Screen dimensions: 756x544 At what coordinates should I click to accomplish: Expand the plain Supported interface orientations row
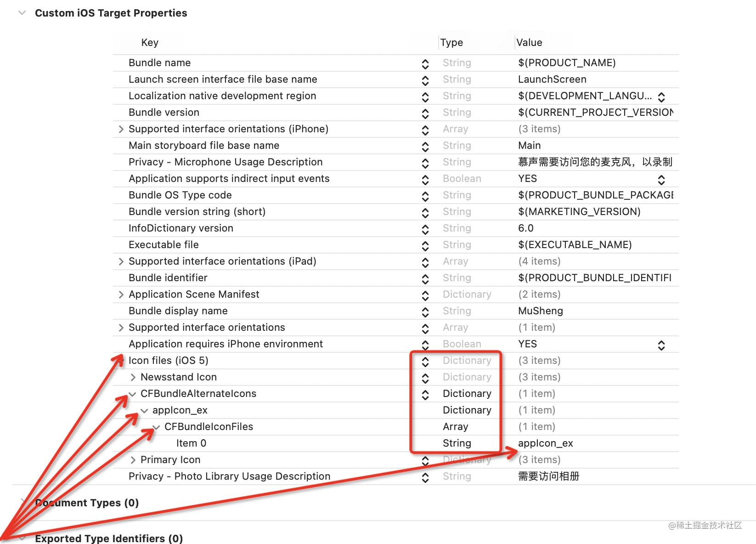coord(121,328)
